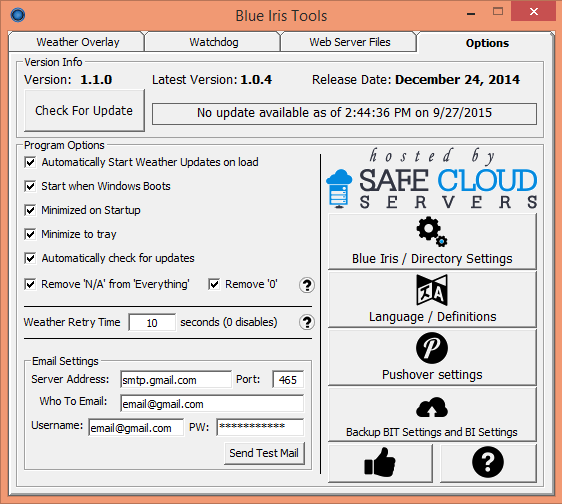This screenshot has width=562, height=504.
Task: Click the Username input field
Action: pyautogui.click(x=136, y=428)
